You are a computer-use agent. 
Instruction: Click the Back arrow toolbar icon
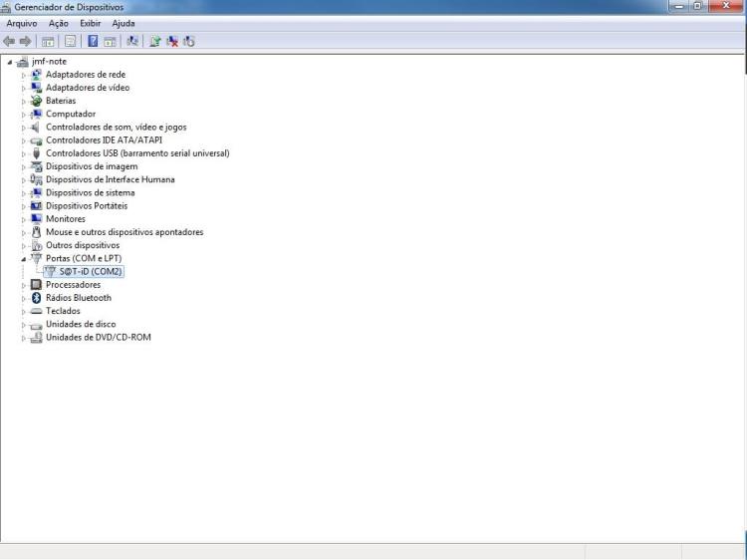[9, 42]
